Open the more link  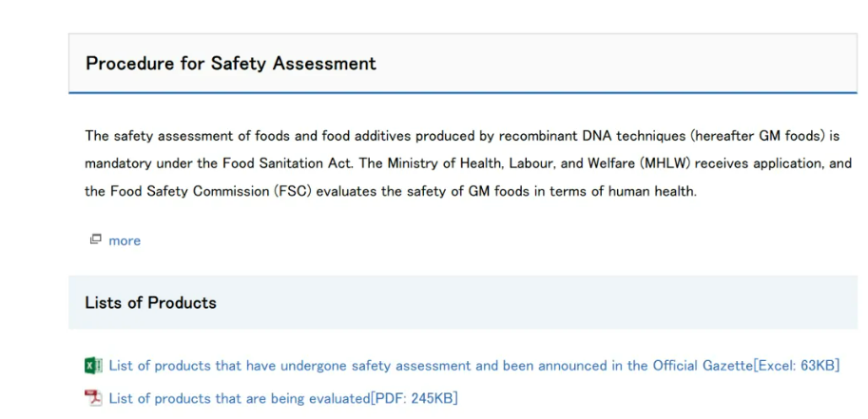tap(125, 240)
